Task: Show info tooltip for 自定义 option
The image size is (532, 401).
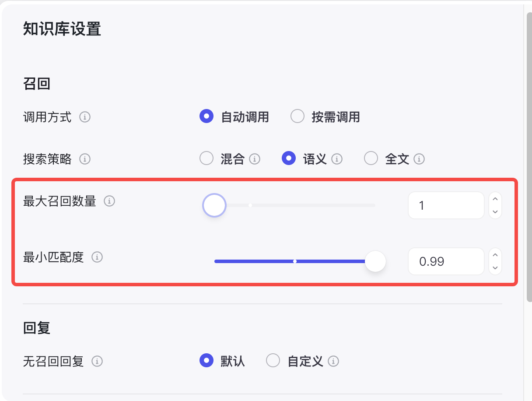Action: [333, 362]
